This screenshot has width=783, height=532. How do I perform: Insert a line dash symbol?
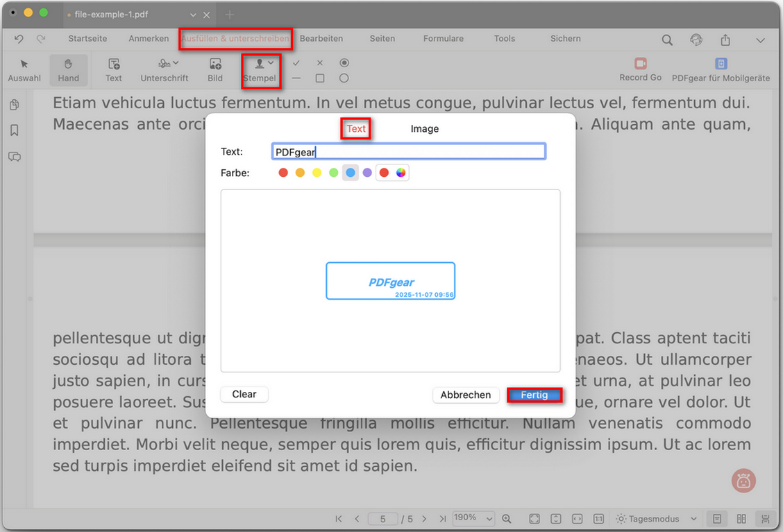pos(296,78)
